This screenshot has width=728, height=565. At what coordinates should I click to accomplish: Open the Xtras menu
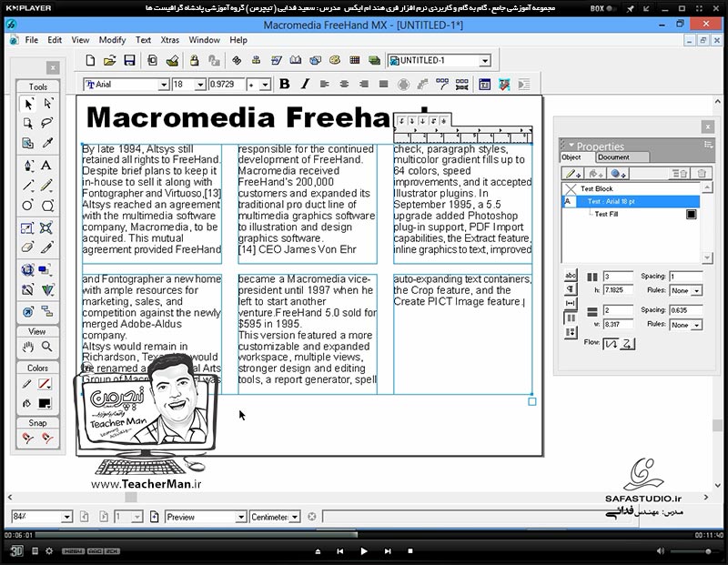tap(169, 40)
